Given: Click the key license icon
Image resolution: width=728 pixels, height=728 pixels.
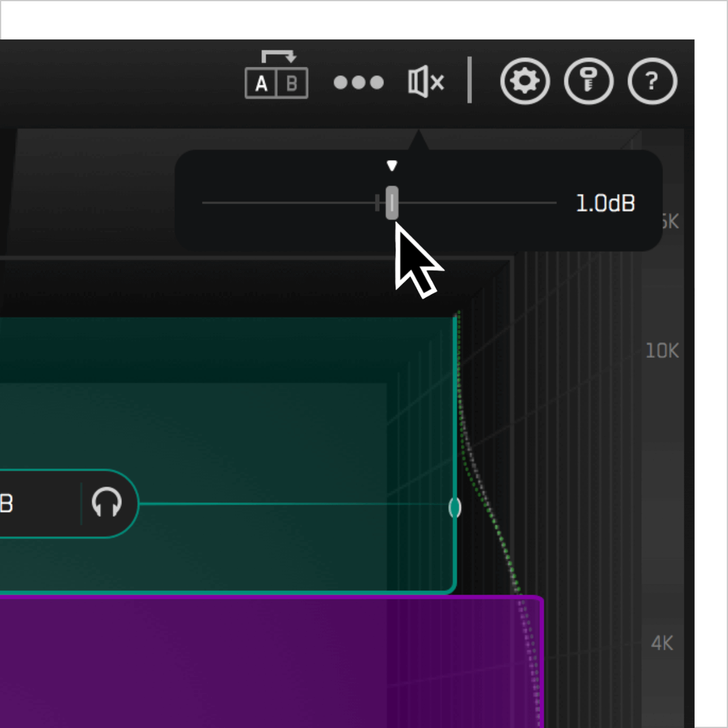Looking at the screenshot, I should [x=588, y=81].
